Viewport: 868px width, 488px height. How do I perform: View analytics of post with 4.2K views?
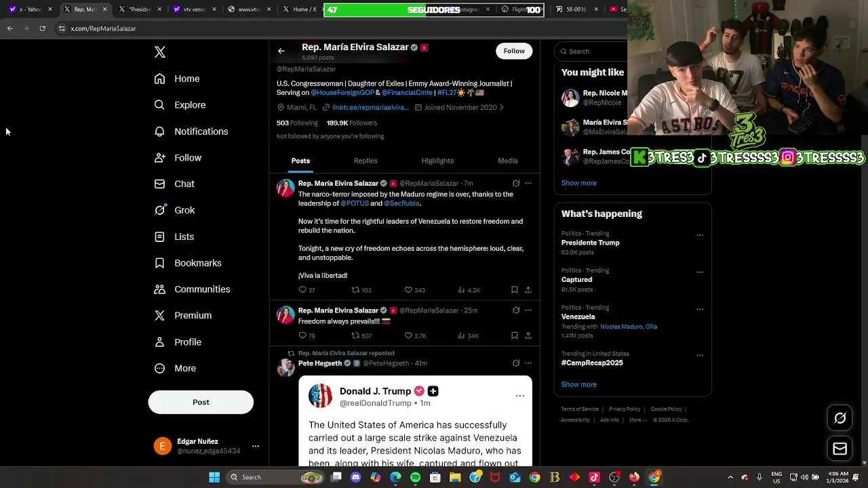[469, 290]
